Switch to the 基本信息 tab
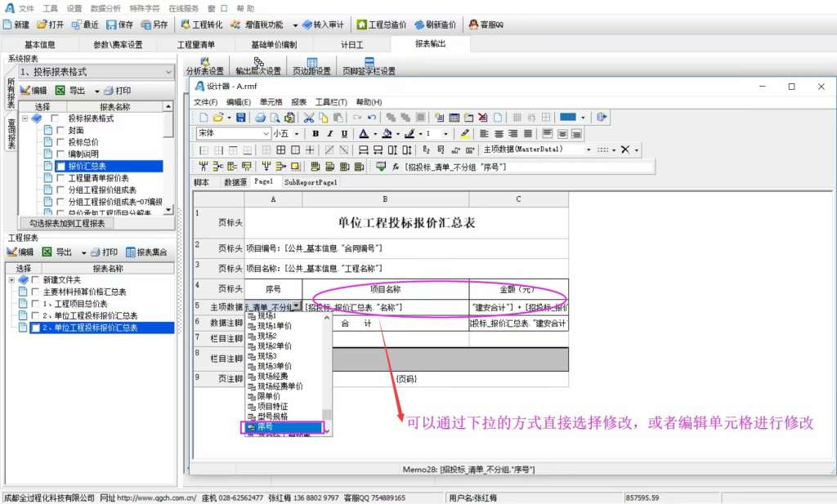This screenshot has width=837, height=504. point(40,45)
